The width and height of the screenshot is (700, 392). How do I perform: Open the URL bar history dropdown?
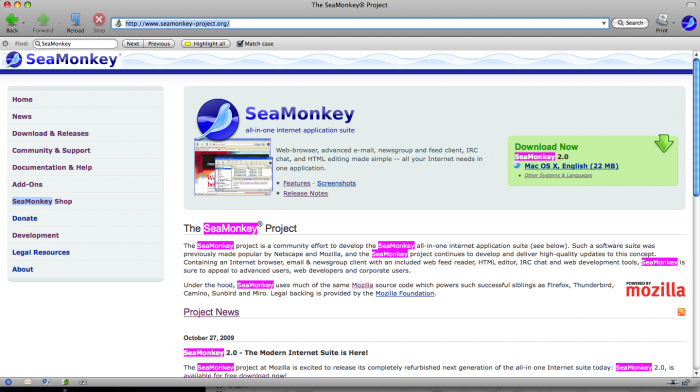[x=604, y=23]
